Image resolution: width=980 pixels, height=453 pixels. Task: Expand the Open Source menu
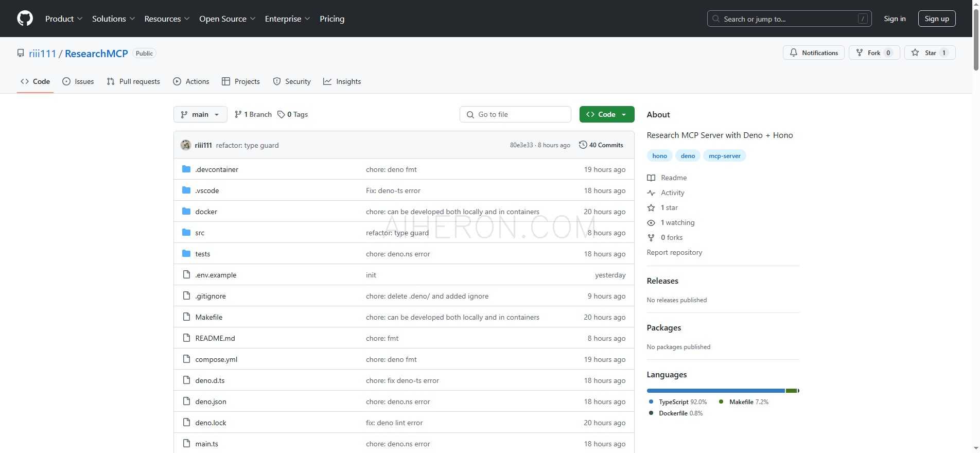click(x=227, y=19)
